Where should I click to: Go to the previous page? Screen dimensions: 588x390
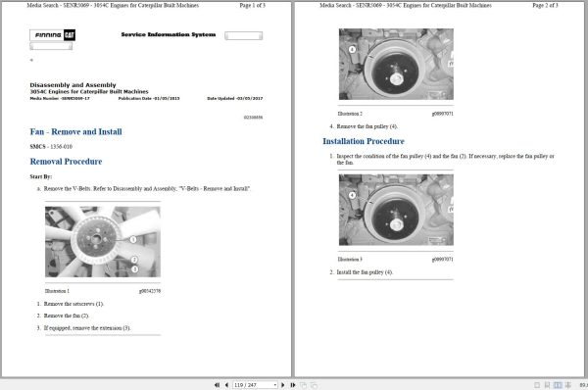pyautogui.click(x=226, y=385)
